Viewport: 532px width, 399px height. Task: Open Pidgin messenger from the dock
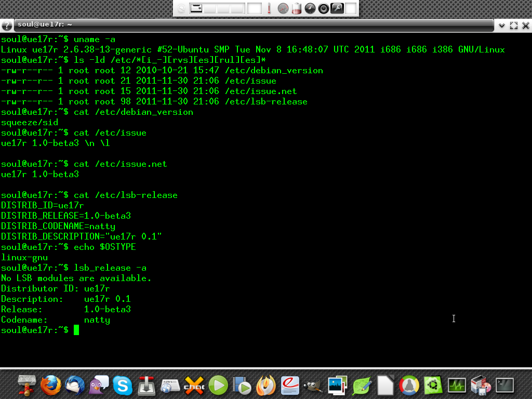click(99, 385)
